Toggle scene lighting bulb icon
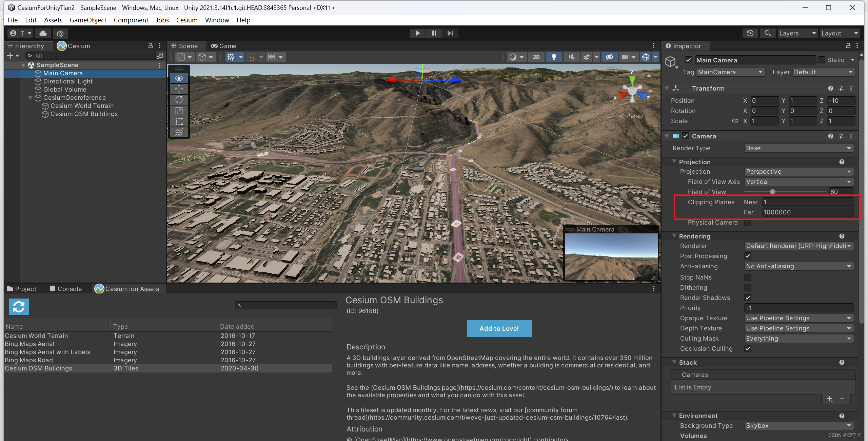The image size is (868, 441). 554,57
